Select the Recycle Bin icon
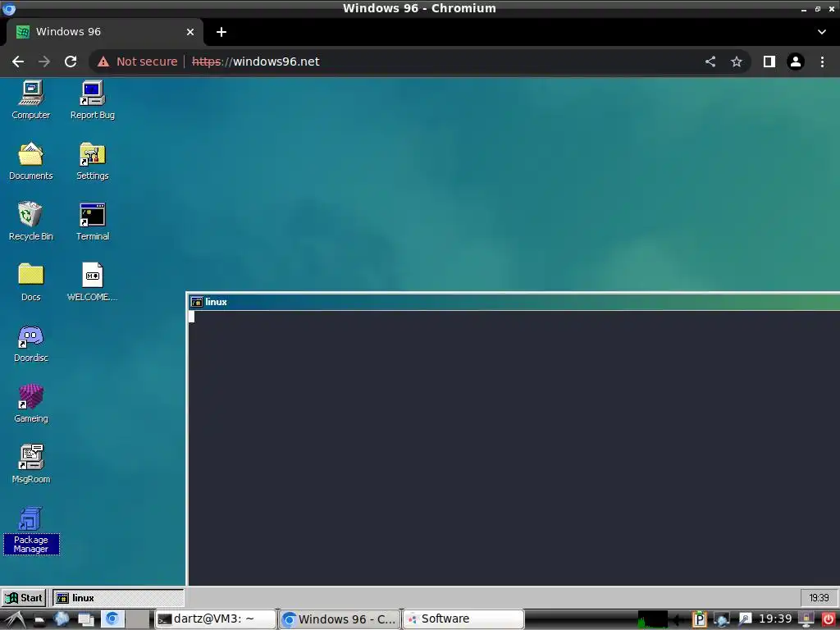840x630 pixels. point(31,221)
